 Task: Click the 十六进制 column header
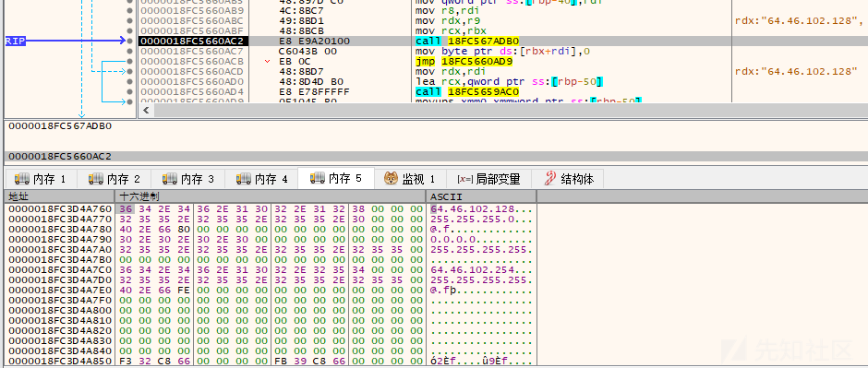270,196
